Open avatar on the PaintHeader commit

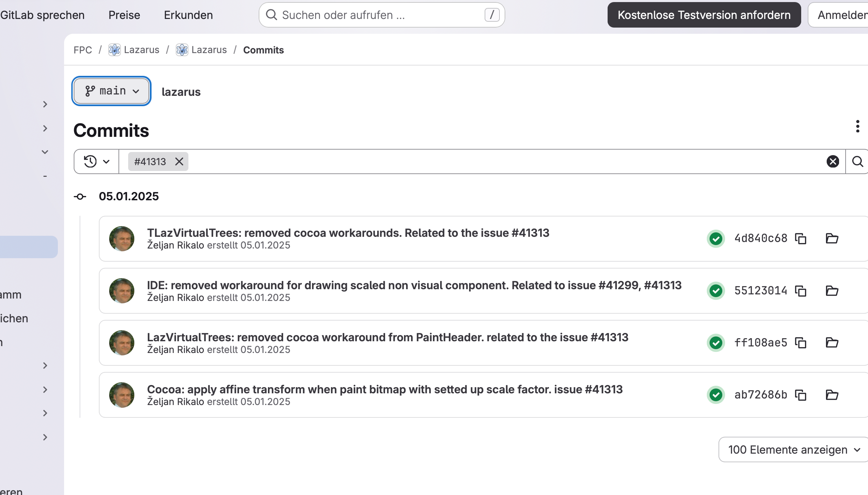(x=122, y=343)
